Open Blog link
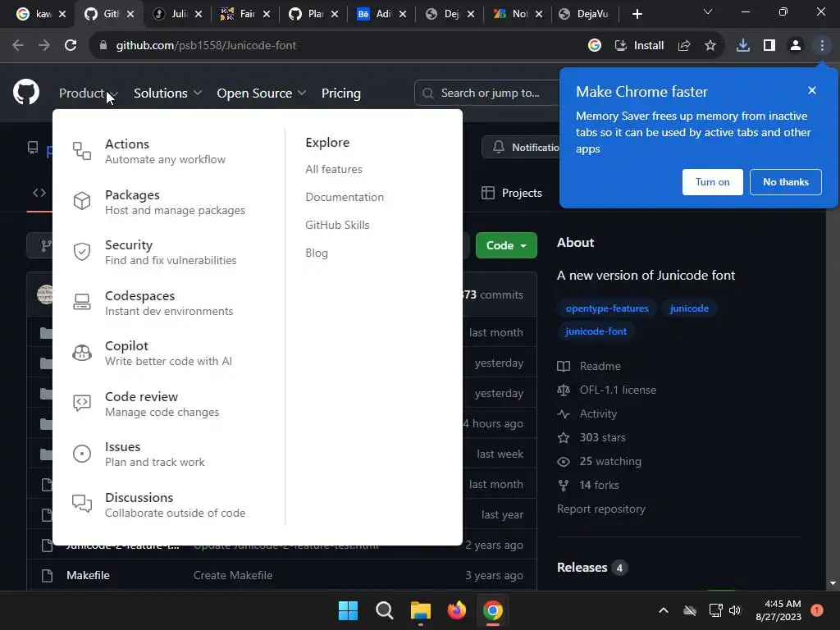The width and height of the screenshot is (840, 630). point(317,253)
